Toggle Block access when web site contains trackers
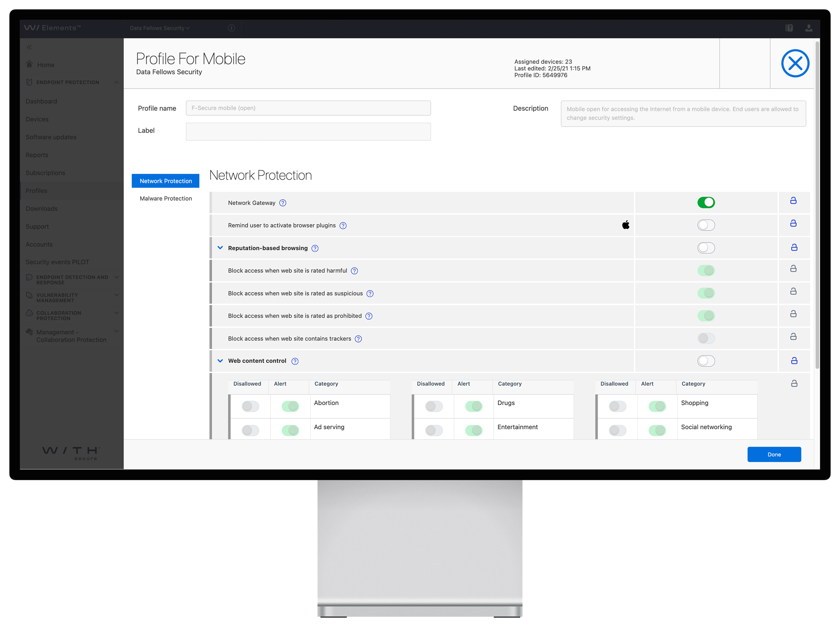Viewport: 840px width, 633px height. (706, 339)
